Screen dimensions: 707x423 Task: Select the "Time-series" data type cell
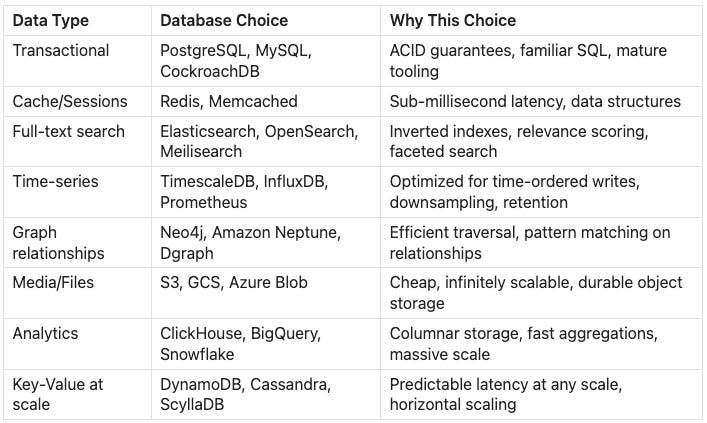(50, 182)
